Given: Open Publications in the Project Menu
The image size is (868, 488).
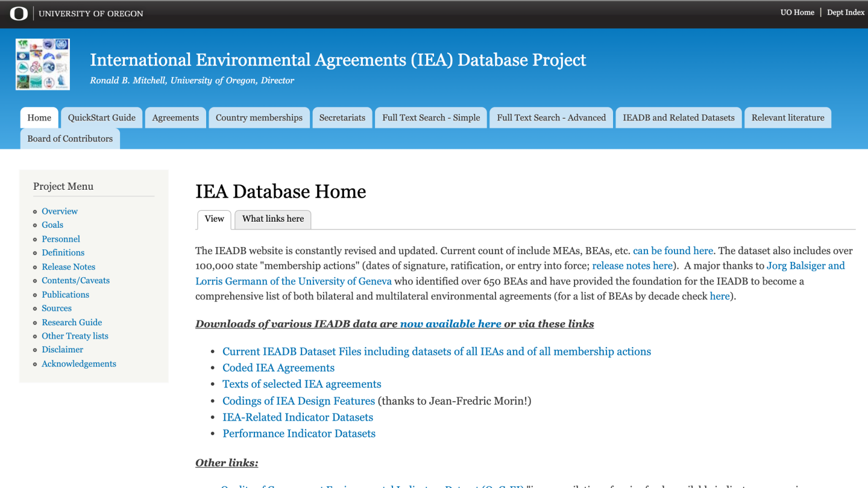Looking at the screenshot, I should 66,295.
